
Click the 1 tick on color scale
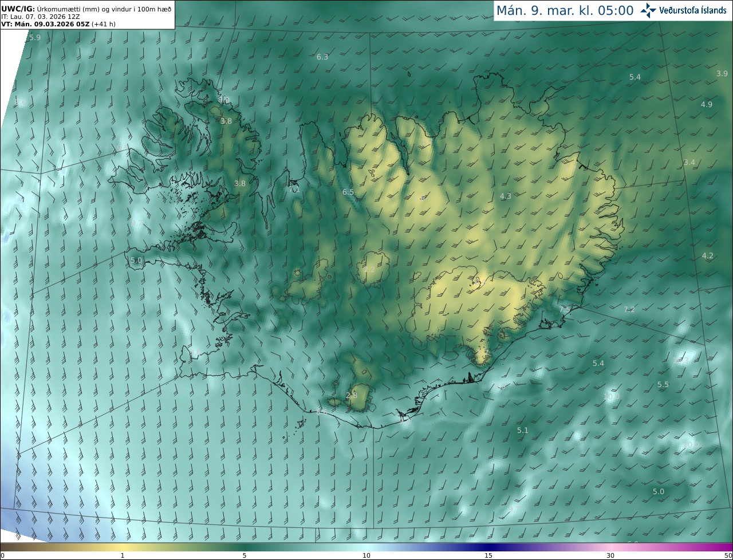123,555
